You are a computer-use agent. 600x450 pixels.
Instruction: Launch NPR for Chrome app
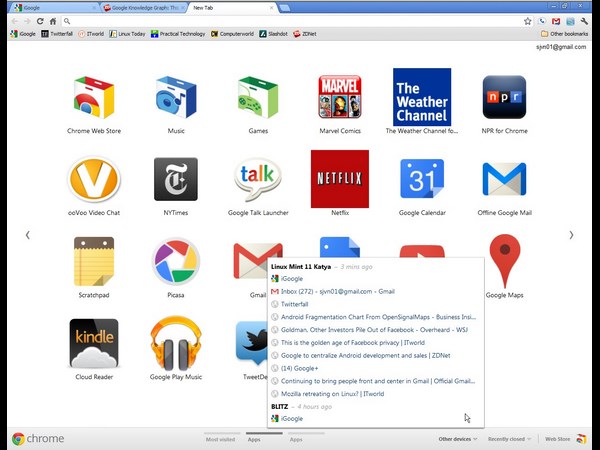(x=504, y=98)
